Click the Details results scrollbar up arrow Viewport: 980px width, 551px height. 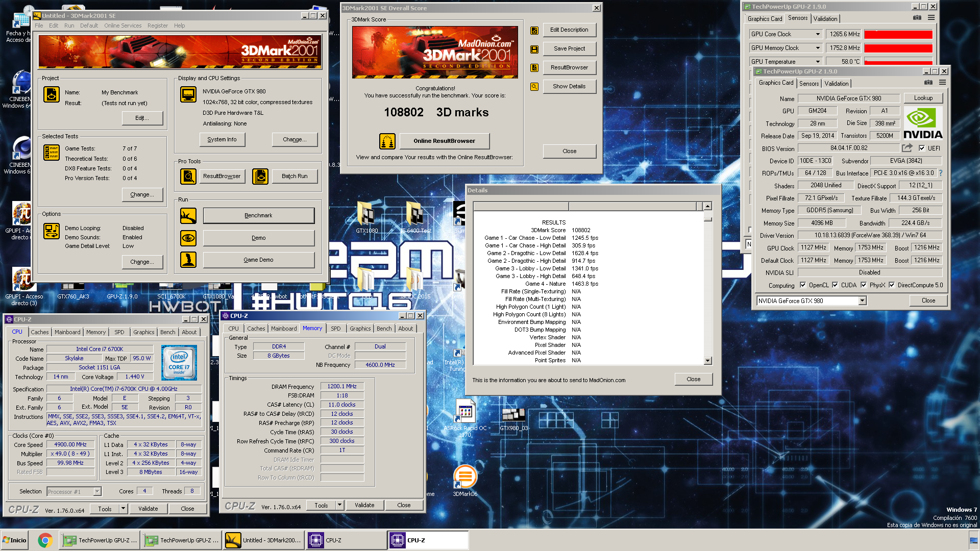707,206
